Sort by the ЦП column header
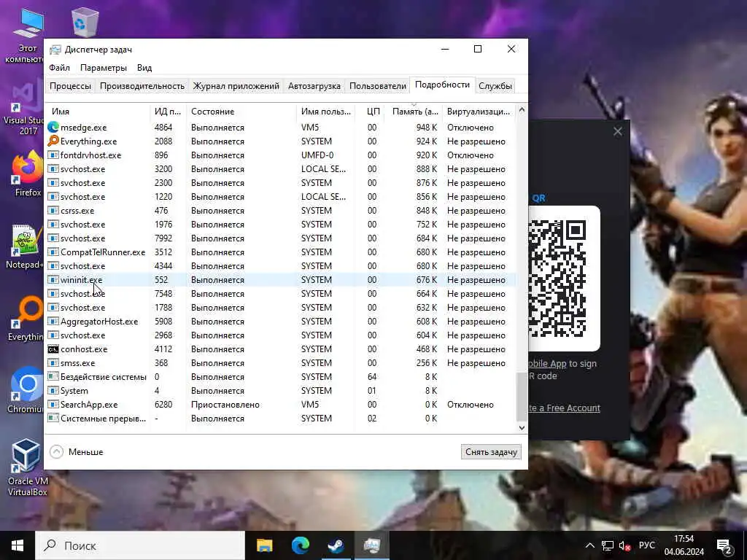Viewport: 747px width, 560px height. 370,112
